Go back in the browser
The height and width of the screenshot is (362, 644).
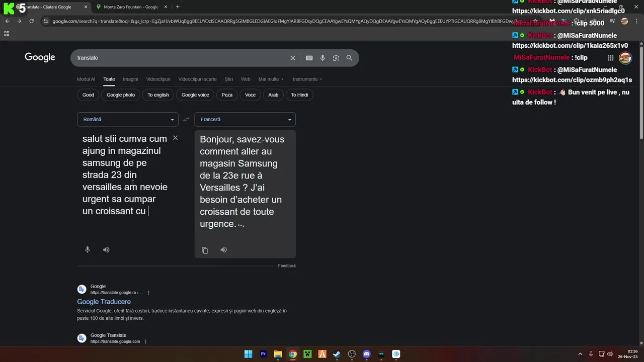(7, 21)
